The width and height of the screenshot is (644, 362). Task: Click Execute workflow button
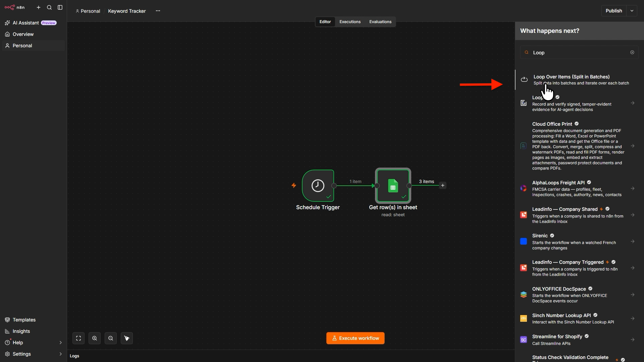[x=356, y=338]
